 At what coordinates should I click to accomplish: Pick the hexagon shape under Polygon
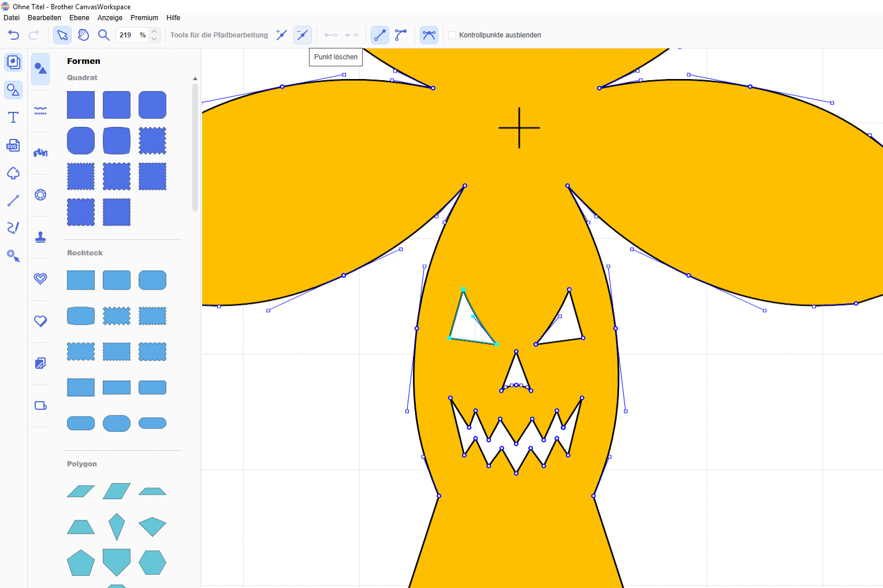click(152, 562)
